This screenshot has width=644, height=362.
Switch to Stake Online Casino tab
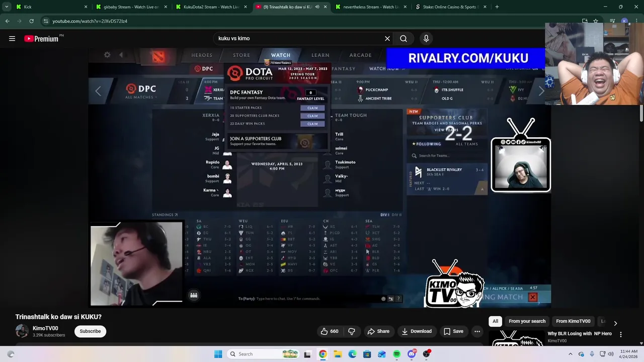[450, 7]
